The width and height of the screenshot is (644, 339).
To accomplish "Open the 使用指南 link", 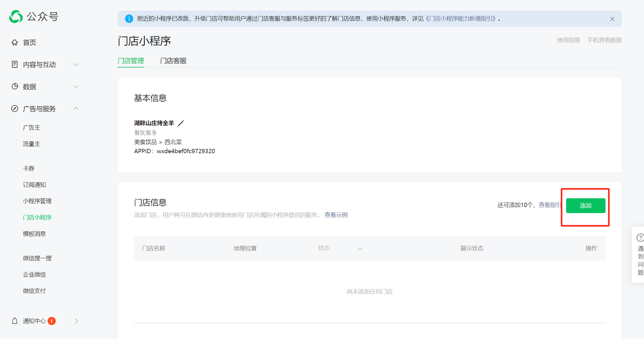I will [x=568, y=40].
